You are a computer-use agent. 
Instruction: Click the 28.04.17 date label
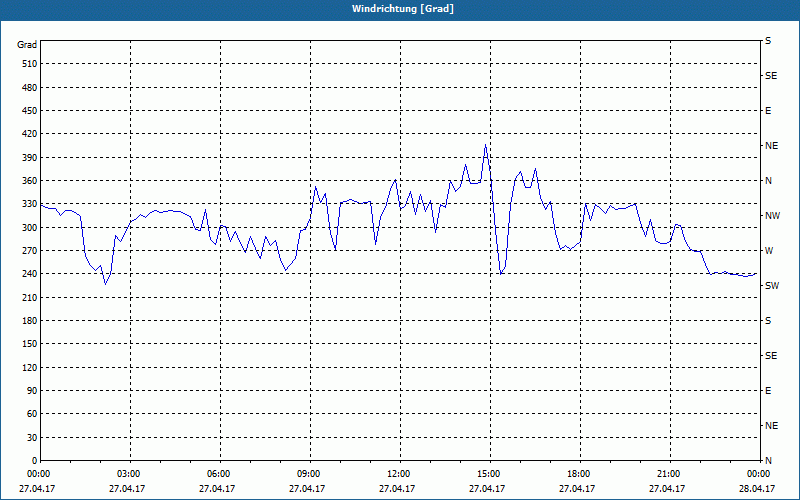(x=757, y=488)
